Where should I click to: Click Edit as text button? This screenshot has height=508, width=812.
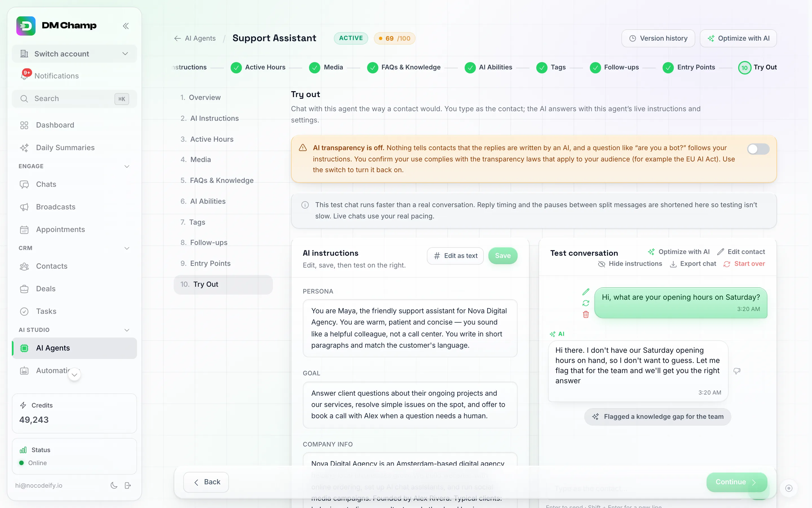(455, 256)
